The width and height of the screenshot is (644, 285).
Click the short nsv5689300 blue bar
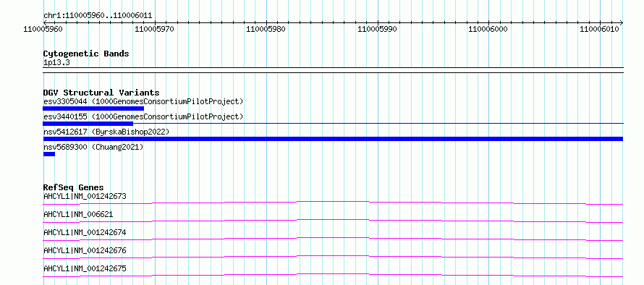coord(49,154)
